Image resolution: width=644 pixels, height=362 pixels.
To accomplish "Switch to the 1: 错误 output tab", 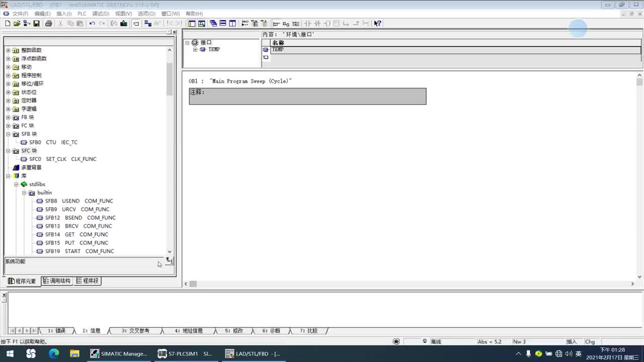I will 56,331.
